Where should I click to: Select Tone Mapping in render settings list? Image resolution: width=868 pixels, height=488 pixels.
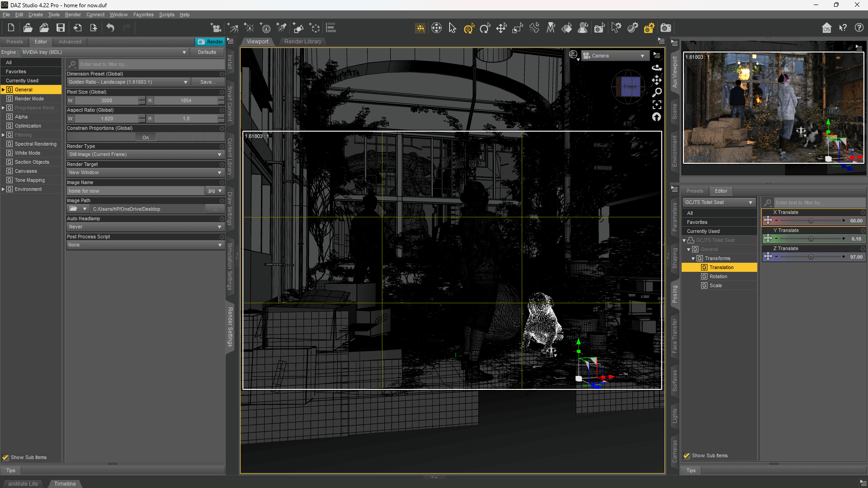(x=30, y=180)
